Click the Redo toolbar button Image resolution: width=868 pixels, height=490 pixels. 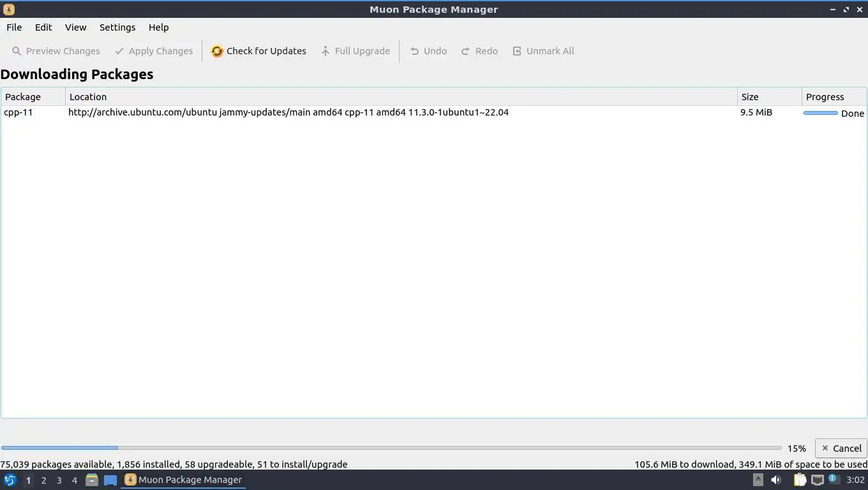[479, 51]
